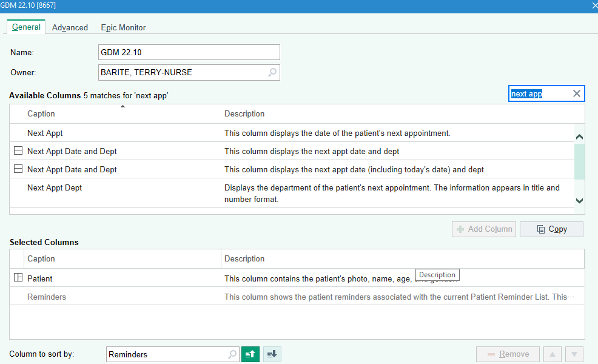Image resolution: width=598 pixels, height=364 pixels.
Task: Select the 'Next Appt Dept' row
Action: coord(292,193)
